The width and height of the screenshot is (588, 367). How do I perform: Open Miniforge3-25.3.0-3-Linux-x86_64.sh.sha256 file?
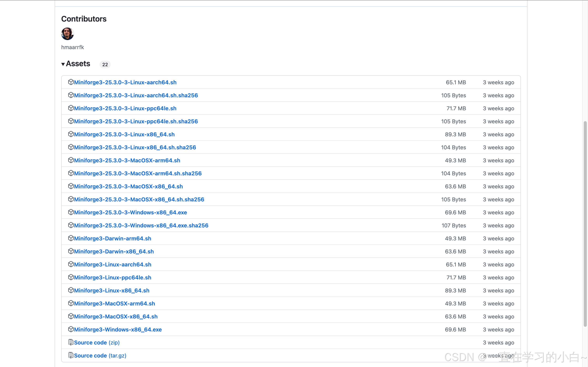point(135,148)
